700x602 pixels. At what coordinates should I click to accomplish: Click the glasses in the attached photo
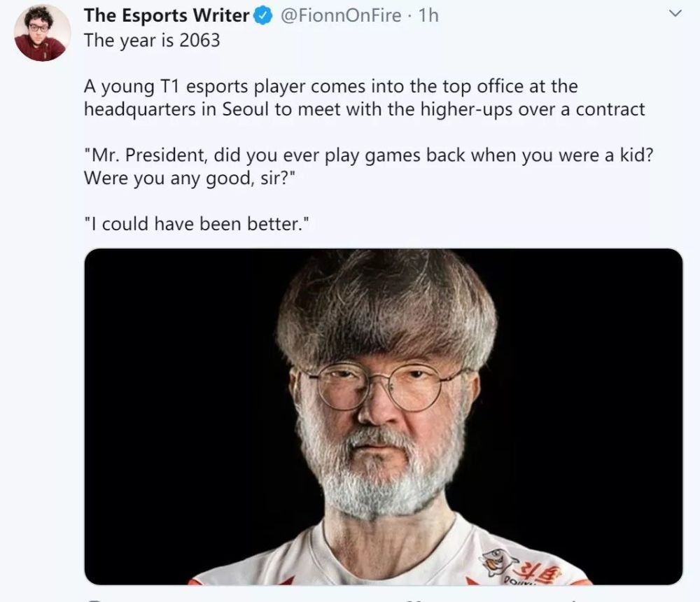[384, 386]
